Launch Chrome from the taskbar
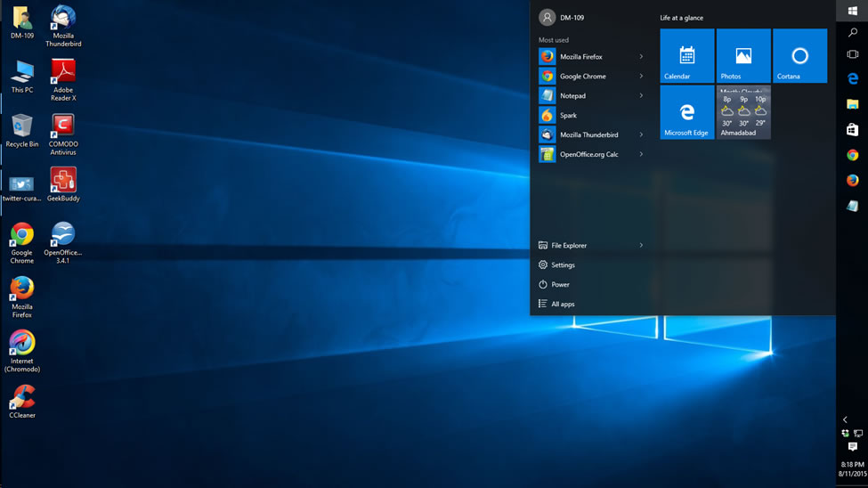Screen dimensions: 868x488 (x=853, y=155)
